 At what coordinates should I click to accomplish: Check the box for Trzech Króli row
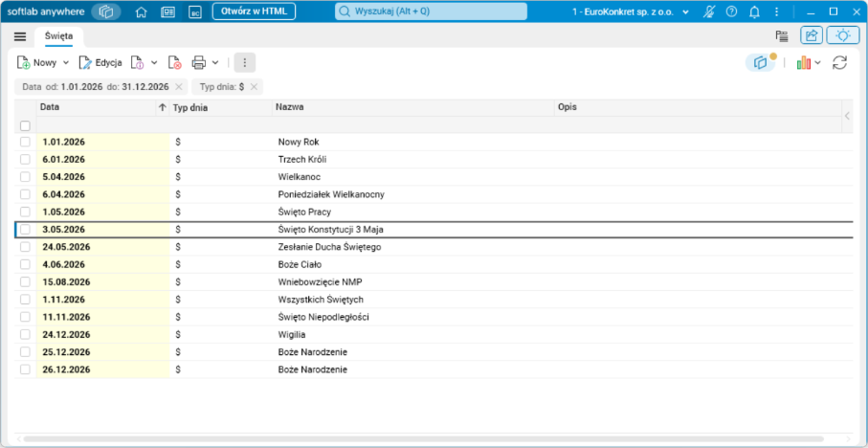(25, 160)
